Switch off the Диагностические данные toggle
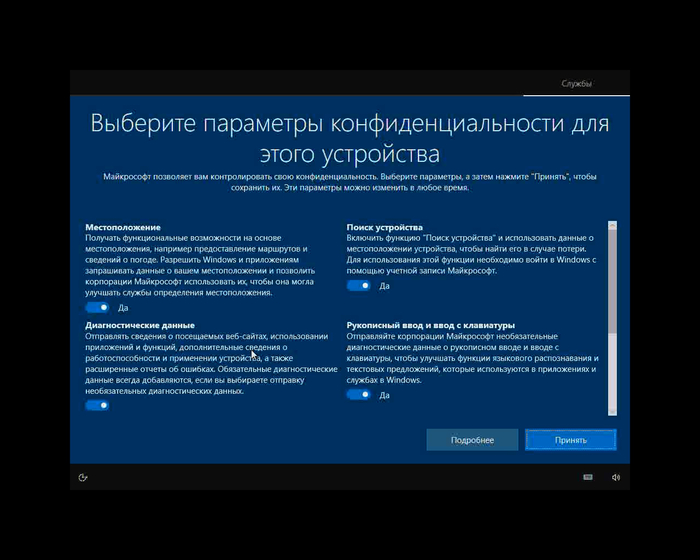The height and width of the screenshot is (560, 700). (98, 405)
